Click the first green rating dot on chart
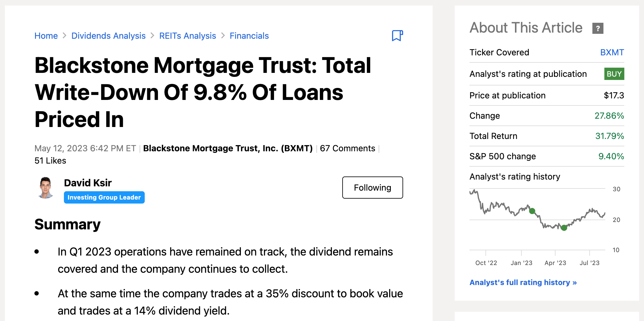 point(532,211)
